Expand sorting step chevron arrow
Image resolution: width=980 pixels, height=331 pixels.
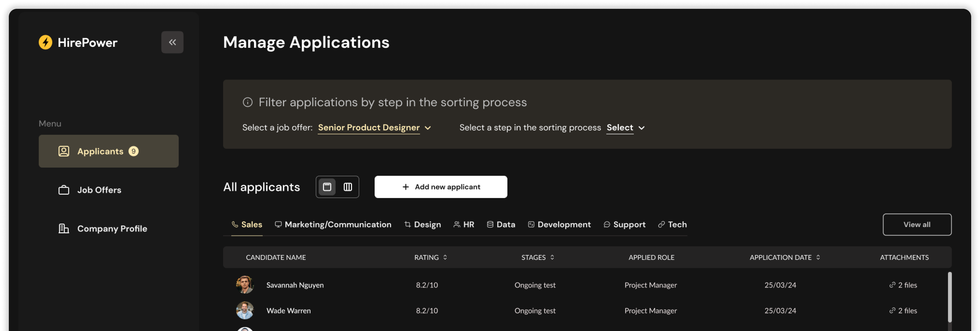pos(641,128)
